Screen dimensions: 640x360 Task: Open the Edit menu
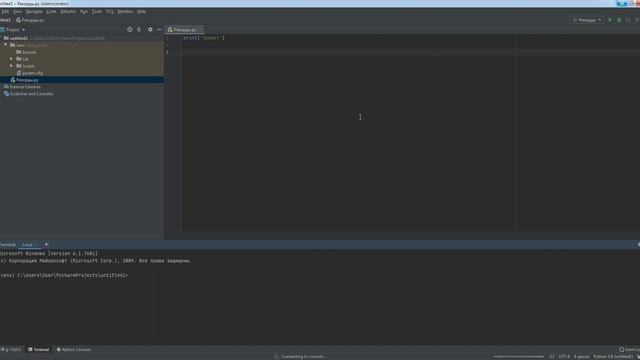tap(5, 11)
